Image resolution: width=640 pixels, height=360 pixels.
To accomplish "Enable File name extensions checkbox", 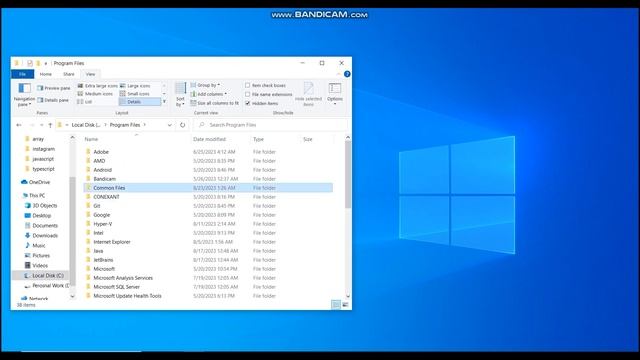I will point(247,94).
